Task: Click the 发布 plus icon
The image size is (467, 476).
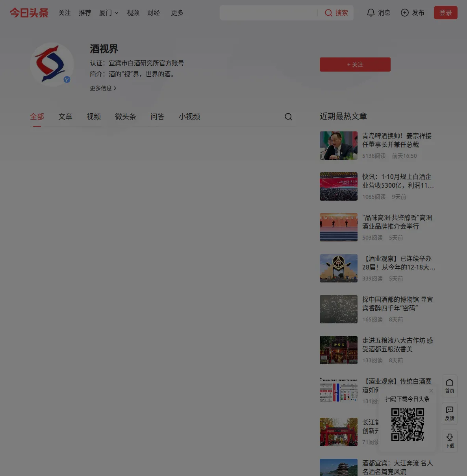Action: coord(404,13)
